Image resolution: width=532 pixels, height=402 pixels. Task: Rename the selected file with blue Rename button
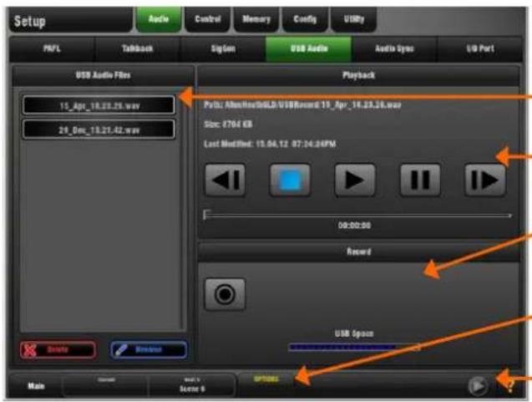149,349
